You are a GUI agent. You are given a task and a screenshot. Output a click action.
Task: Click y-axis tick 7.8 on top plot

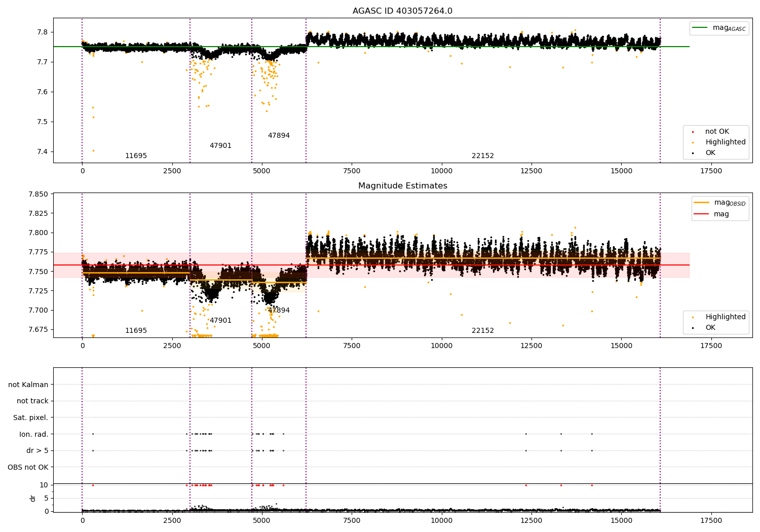pos(42,32)
